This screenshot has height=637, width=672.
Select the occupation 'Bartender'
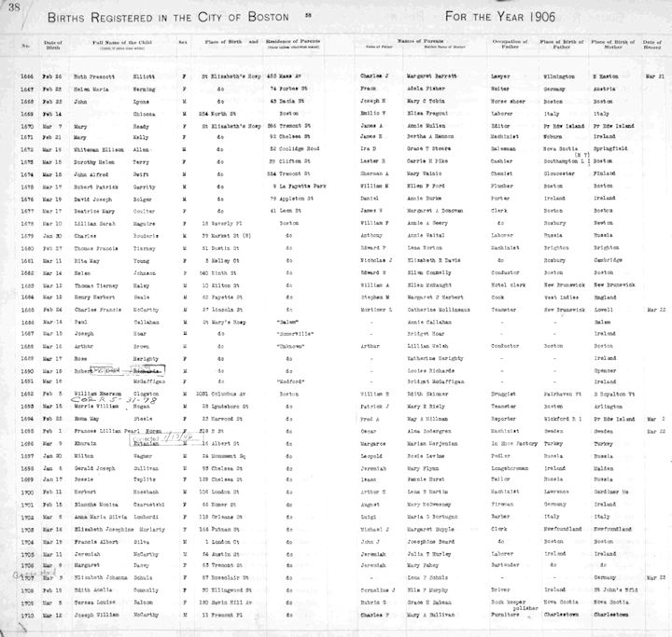point(505,565)
